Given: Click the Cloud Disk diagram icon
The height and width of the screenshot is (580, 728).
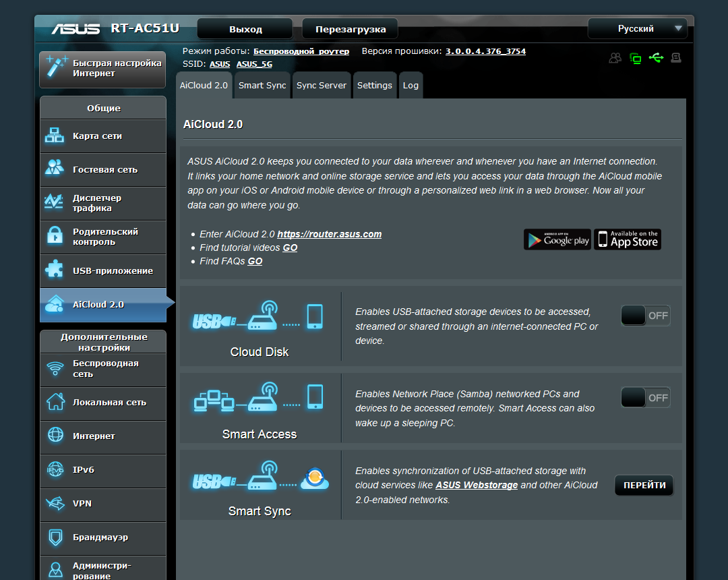Looking at the screenshot, I should (x=257, y=316).
